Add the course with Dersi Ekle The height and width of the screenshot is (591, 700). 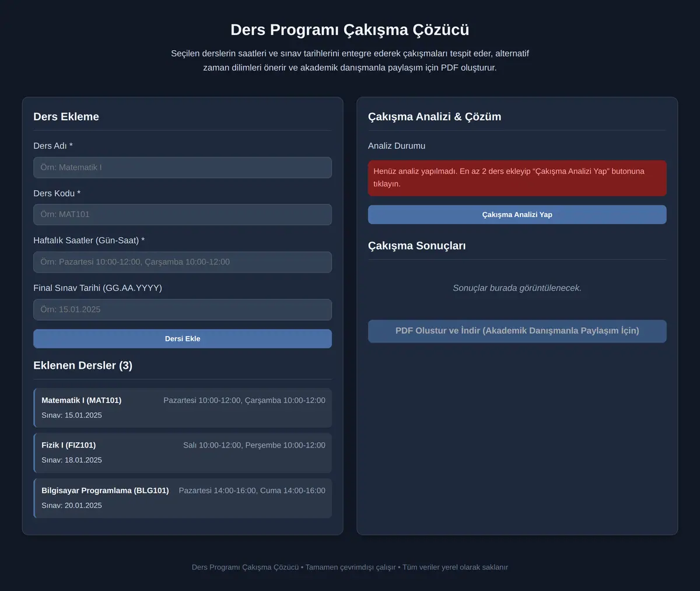coord(183,338)
